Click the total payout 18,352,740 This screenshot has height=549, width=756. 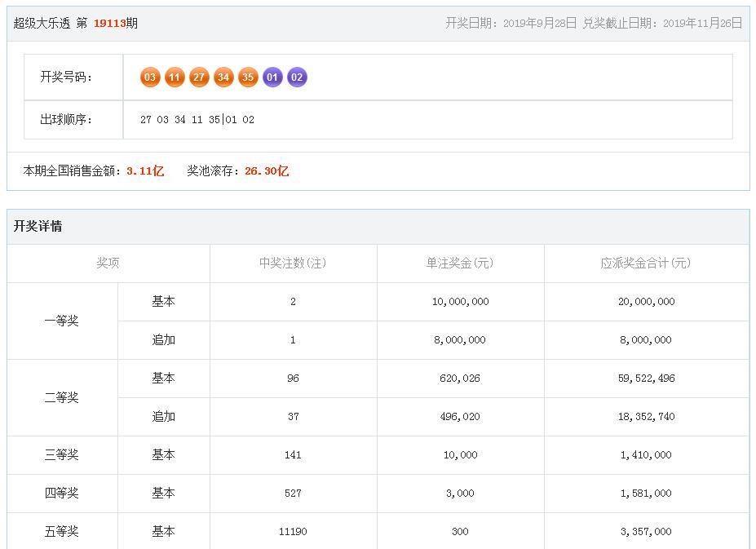coord(647,417)
